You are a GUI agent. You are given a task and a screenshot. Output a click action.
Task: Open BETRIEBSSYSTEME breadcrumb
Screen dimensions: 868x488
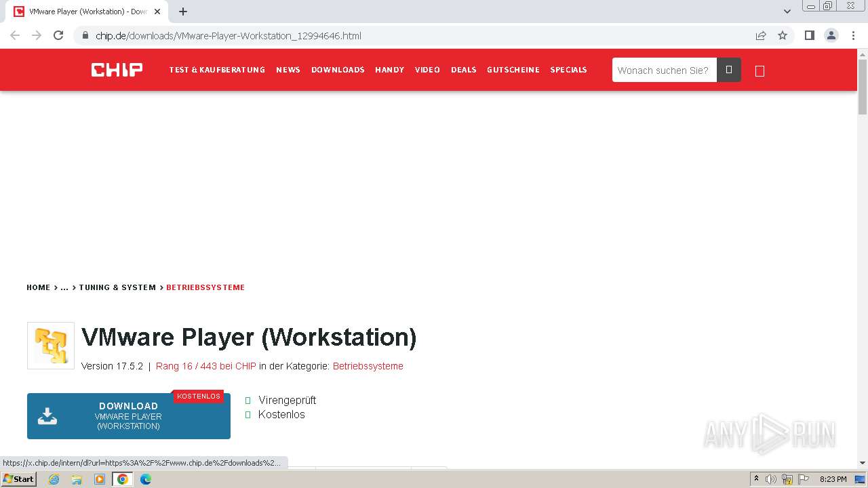(205, 287)
